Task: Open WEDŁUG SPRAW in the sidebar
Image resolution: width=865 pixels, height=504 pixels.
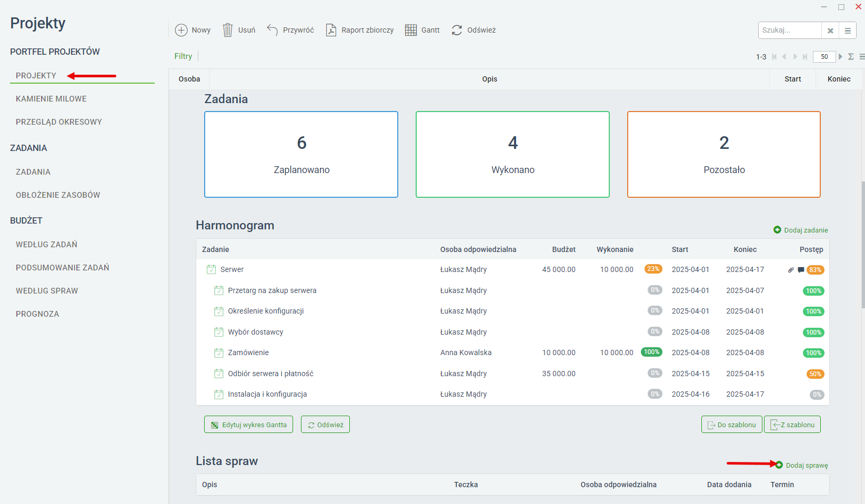Action: (47, 291)
